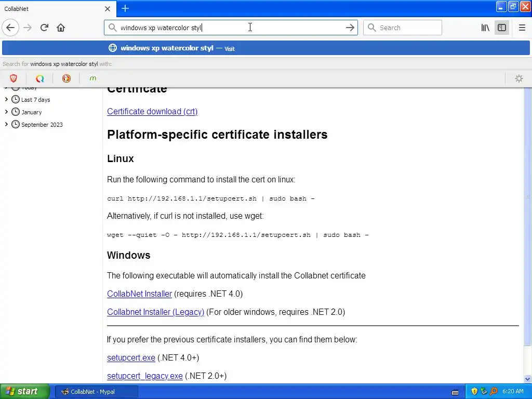This screenshot has width=532, height=399.
Task: Search with the Brave engine icon
Action: pos(13,78)
